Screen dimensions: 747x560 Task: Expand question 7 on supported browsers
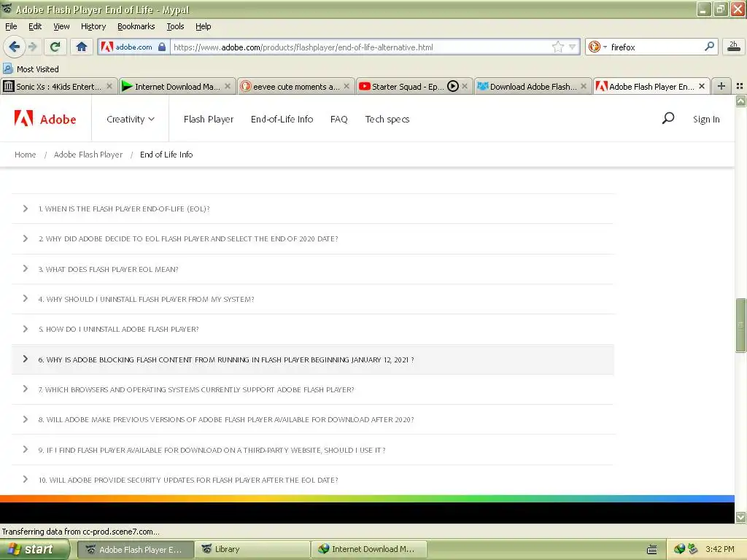tap(312, 389)
